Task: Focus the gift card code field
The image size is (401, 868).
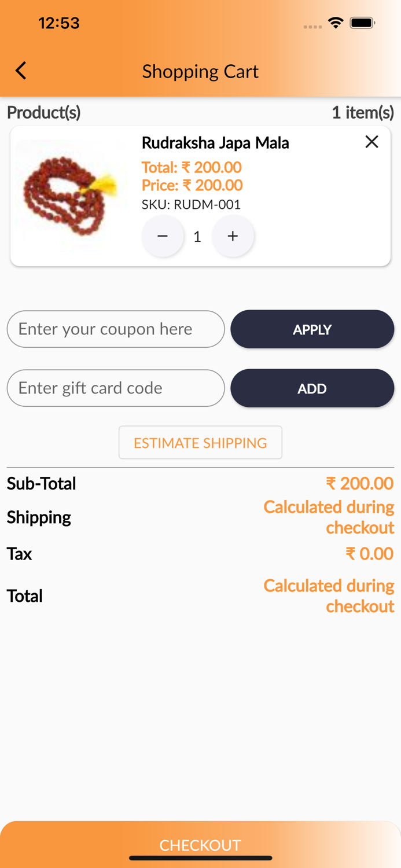Action: pyautogui.click(x=116, y=388)
